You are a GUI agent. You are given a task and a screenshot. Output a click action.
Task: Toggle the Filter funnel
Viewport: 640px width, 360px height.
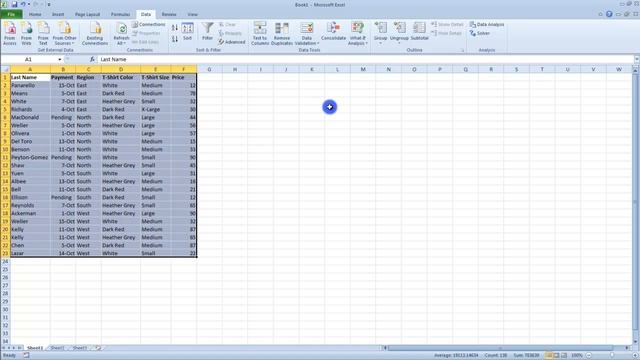(207, 31)
